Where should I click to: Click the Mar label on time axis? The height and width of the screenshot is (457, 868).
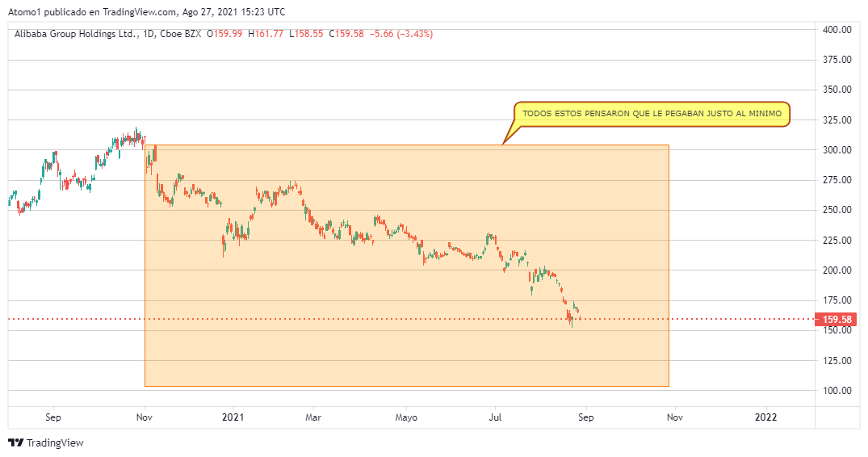[313, 417]
